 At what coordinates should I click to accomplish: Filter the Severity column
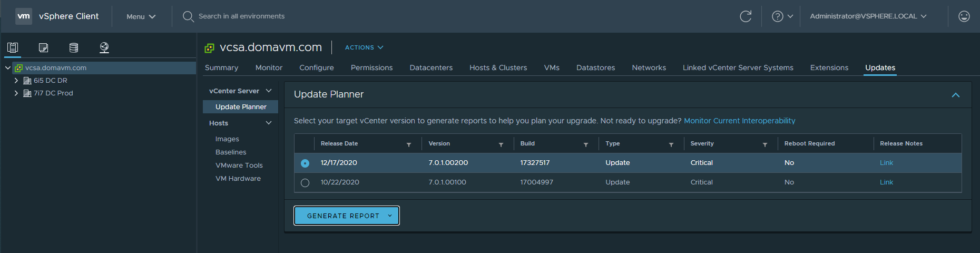click(x=765, y=144)
